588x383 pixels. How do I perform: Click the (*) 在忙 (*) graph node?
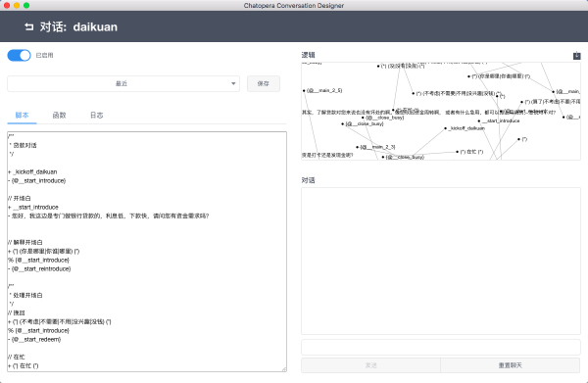(x=469, y=152)
